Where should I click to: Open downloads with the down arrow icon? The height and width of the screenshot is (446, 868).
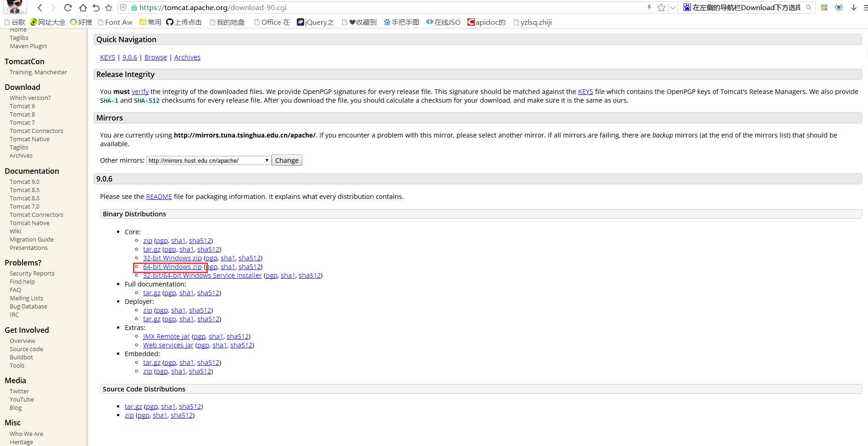point(854,7)
